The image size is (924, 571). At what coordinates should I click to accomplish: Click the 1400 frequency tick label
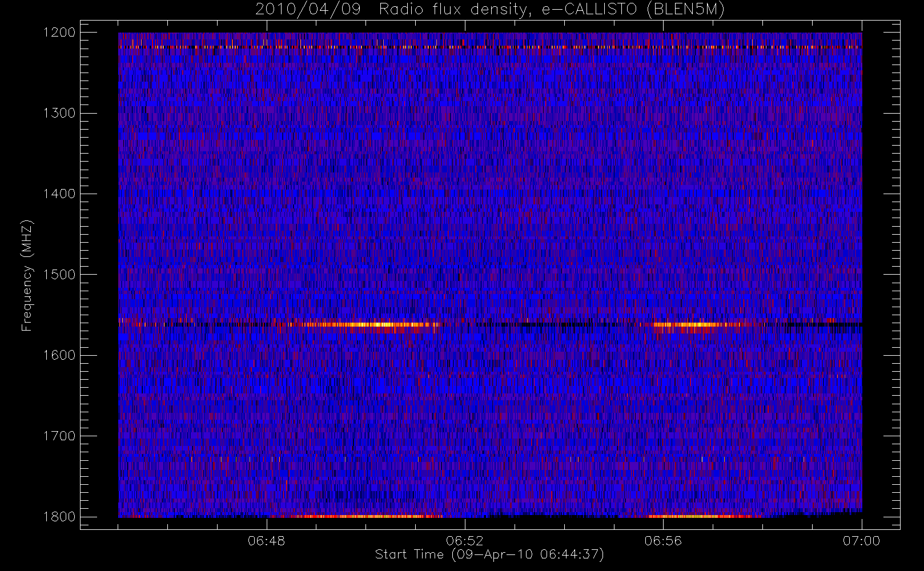[59, 194]
